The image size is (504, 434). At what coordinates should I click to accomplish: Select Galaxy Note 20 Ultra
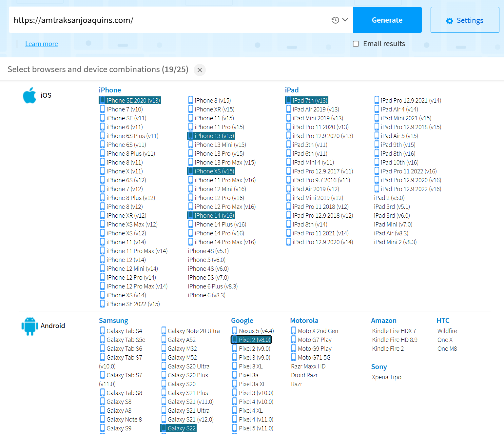[x=190, y=331]
